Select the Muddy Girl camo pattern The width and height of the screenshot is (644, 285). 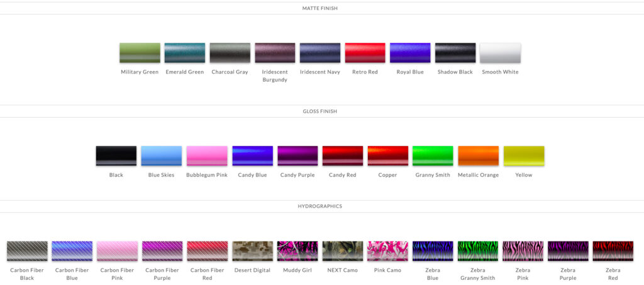pos(297,251)
